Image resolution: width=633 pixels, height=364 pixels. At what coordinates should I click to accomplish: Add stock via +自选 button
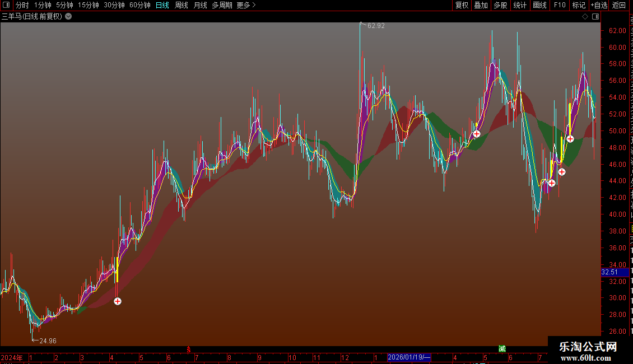pos(599,5)
